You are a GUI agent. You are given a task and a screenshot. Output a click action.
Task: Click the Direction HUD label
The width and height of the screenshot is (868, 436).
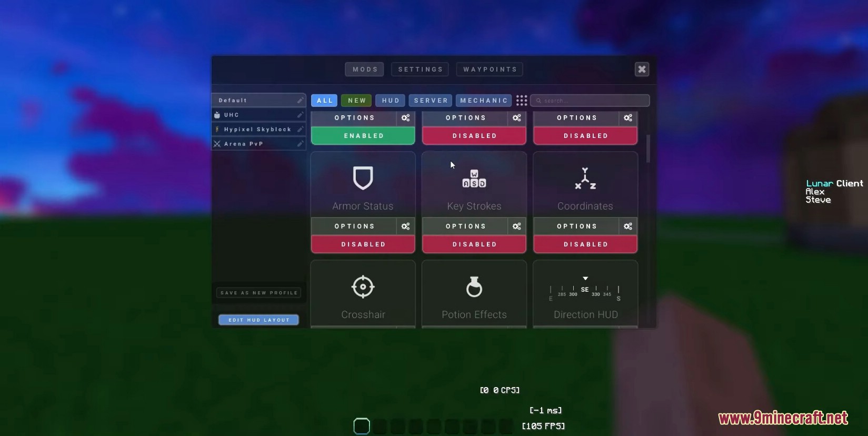tap(585, 314)
